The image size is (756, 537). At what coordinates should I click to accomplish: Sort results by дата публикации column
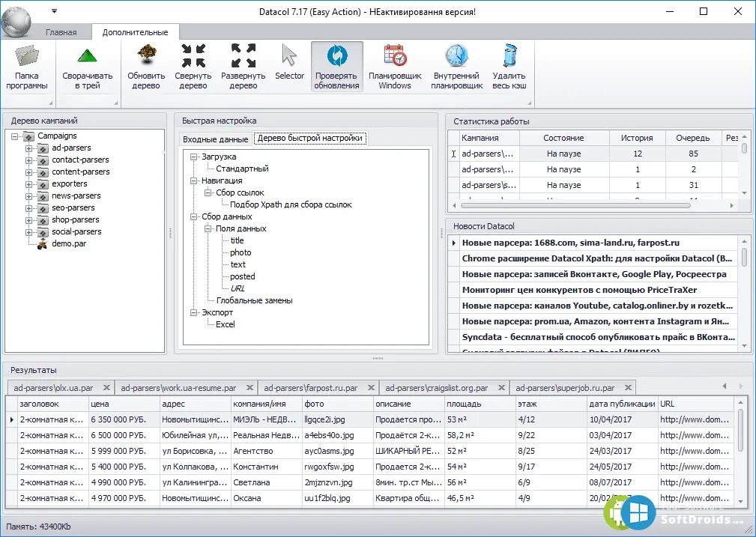[622, 404]
